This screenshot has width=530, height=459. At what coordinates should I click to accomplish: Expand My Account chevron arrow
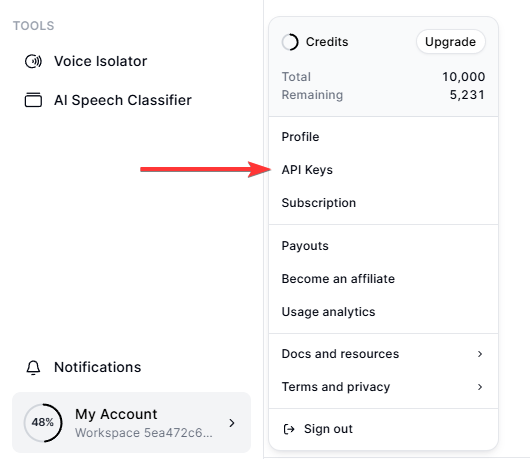[232, 423]
